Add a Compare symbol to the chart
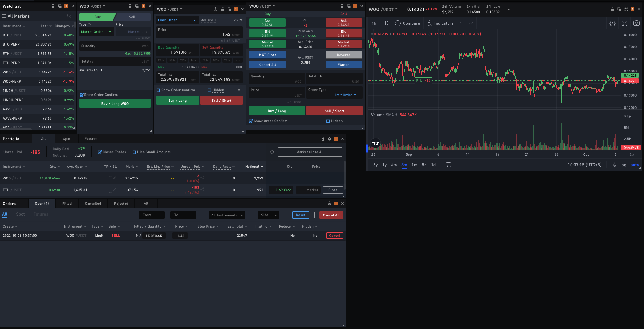The image size is (644, 329). point(407,23)
